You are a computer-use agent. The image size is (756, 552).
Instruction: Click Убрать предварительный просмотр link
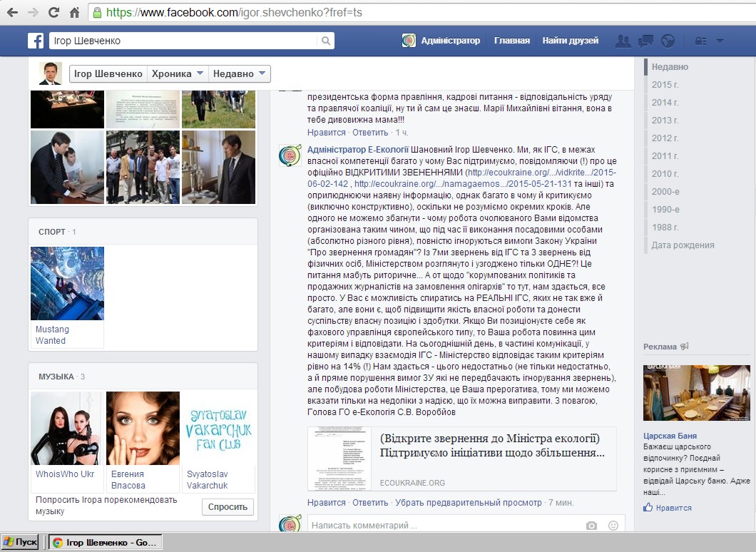point(469,502)
